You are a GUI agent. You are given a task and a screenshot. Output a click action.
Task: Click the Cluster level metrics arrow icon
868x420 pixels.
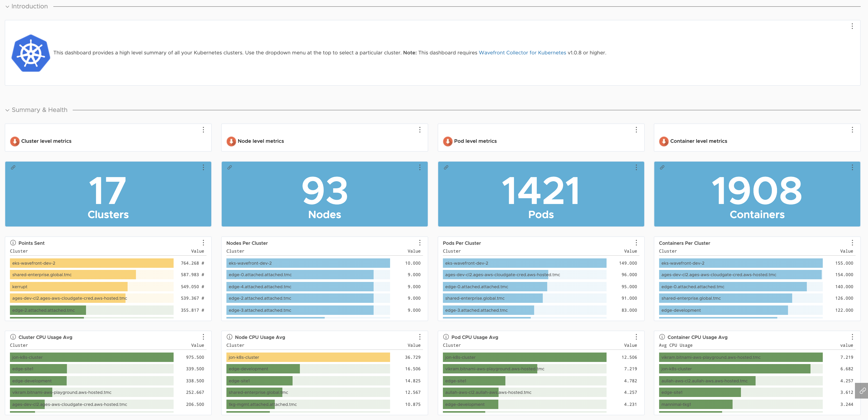[x=15, y=141]
